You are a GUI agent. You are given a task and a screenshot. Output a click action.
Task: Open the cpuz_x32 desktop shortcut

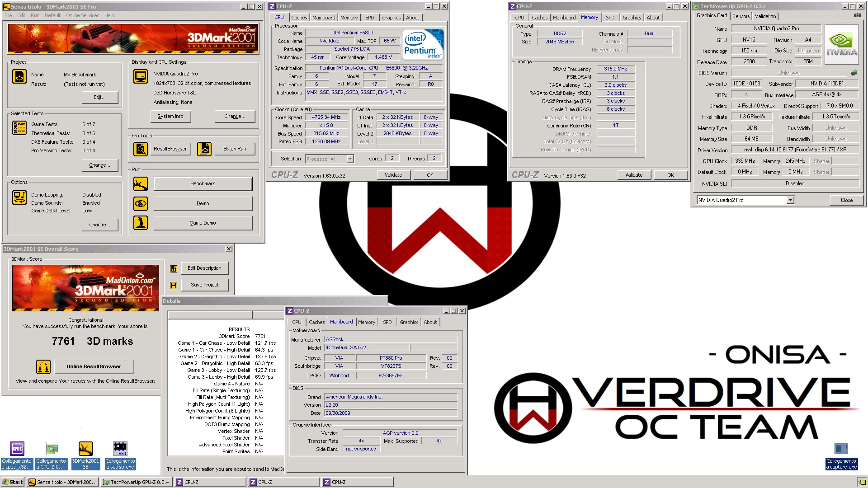[x=17, y=455]
